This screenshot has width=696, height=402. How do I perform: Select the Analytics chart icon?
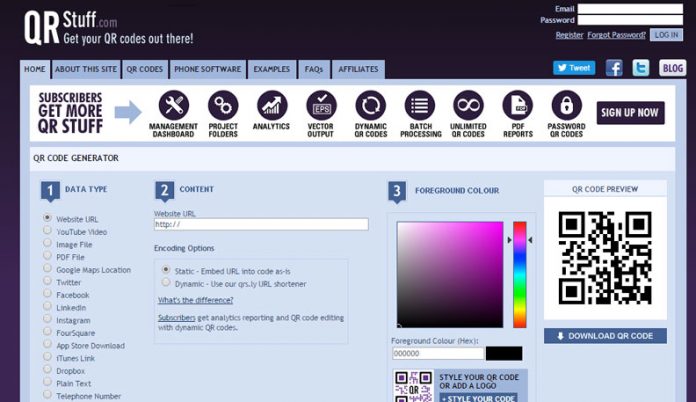pos(272,106)
